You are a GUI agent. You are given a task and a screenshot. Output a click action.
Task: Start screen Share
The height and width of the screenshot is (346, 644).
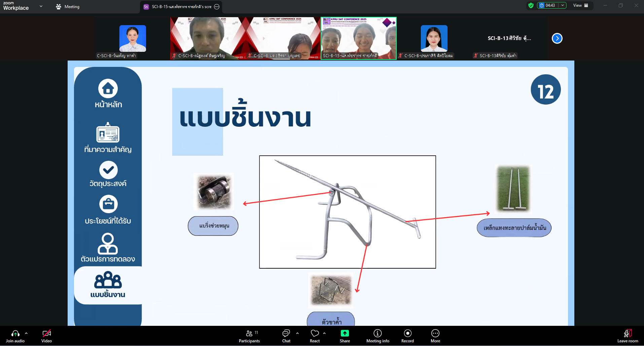[345, 336]
